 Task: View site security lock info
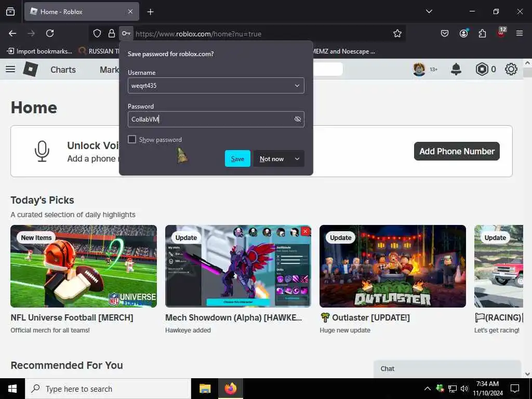pos(112,33)
